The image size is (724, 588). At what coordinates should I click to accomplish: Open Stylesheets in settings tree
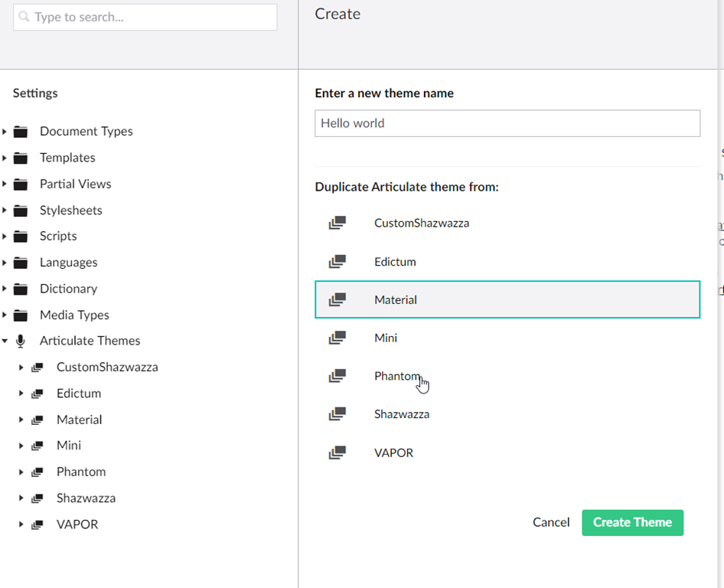point(70,211)
